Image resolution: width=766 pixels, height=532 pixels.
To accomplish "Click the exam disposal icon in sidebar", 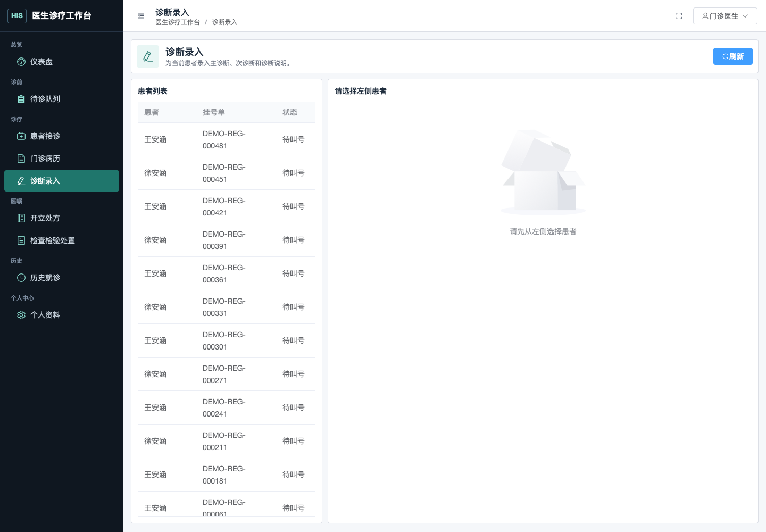I will pos(21,240).
